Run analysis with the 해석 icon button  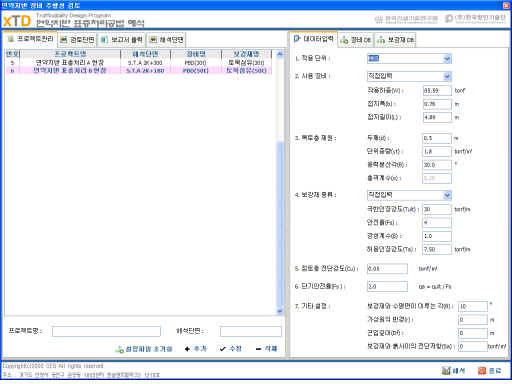453,371
